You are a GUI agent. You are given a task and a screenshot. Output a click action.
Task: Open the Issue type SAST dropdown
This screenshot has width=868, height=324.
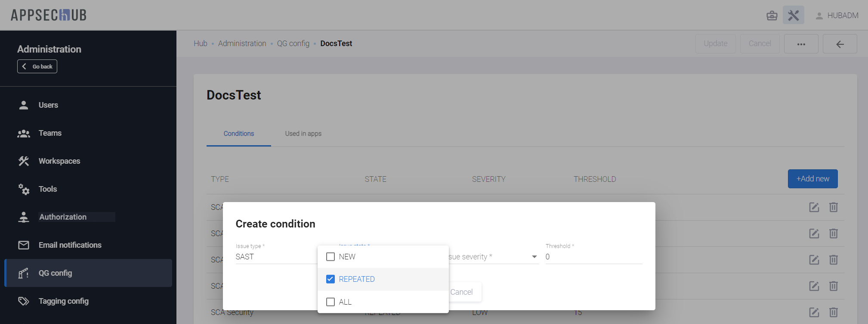coord(275,257)
